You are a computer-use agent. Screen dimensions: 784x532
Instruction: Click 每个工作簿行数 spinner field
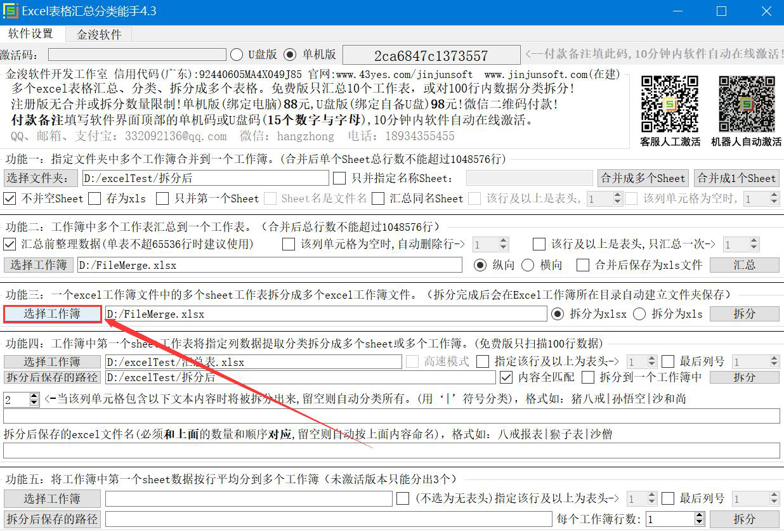pos(675,519)
